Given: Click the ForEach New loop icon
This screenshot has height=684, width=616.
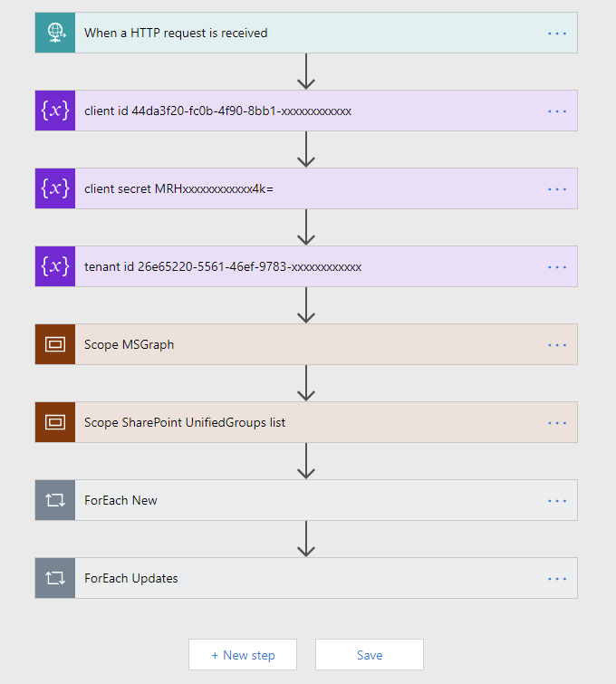Looking at the screenshot, I should [x=55, y=500].
